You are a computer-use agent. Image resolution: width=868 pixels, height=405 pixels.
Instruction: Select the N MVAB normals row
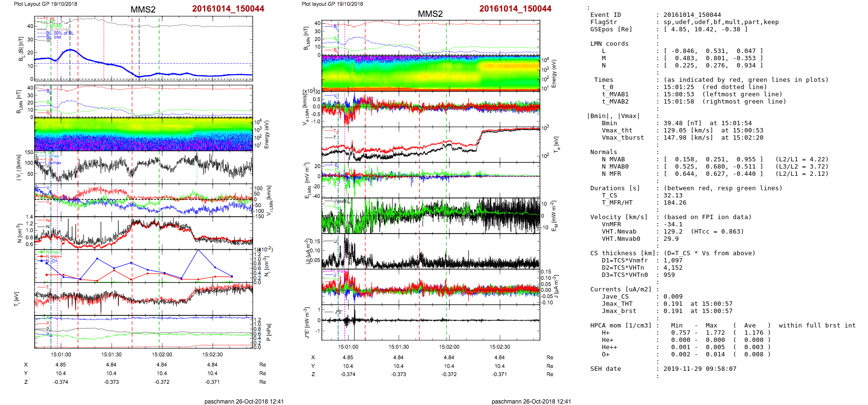(613, 159)
